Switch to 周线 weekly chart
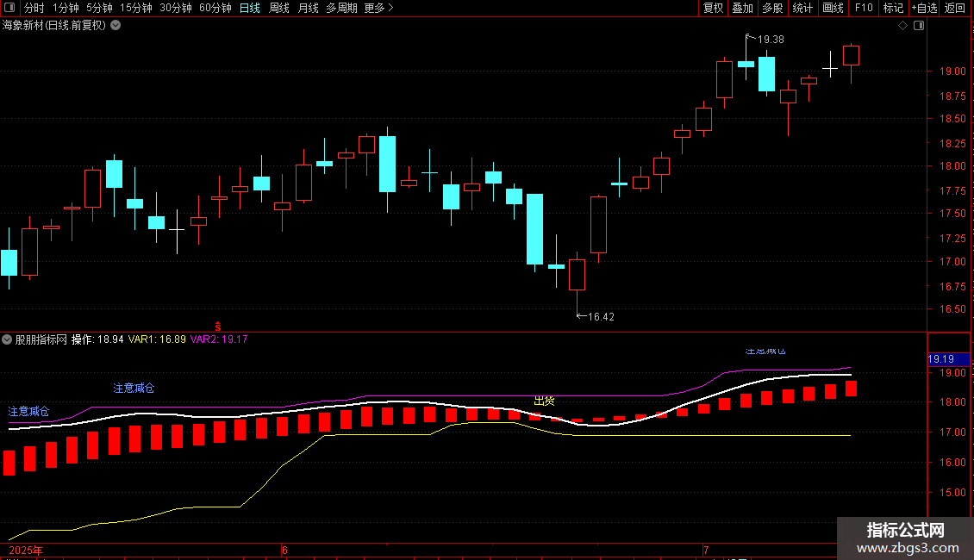 pos(279,8)
